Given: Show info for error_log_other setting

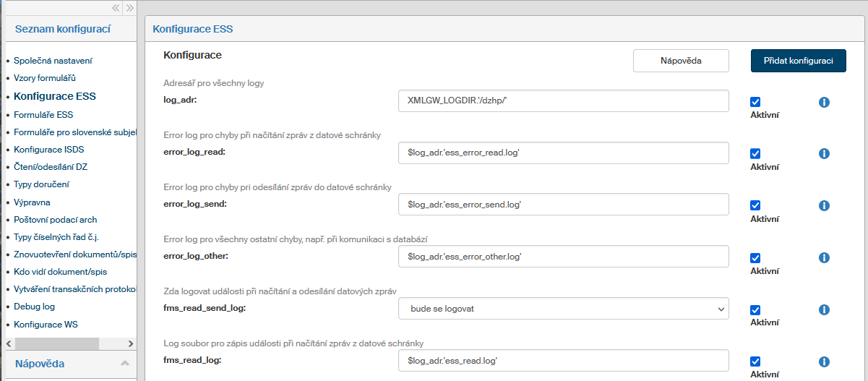Looking at the screenshot, I should (x=824, y=258).
